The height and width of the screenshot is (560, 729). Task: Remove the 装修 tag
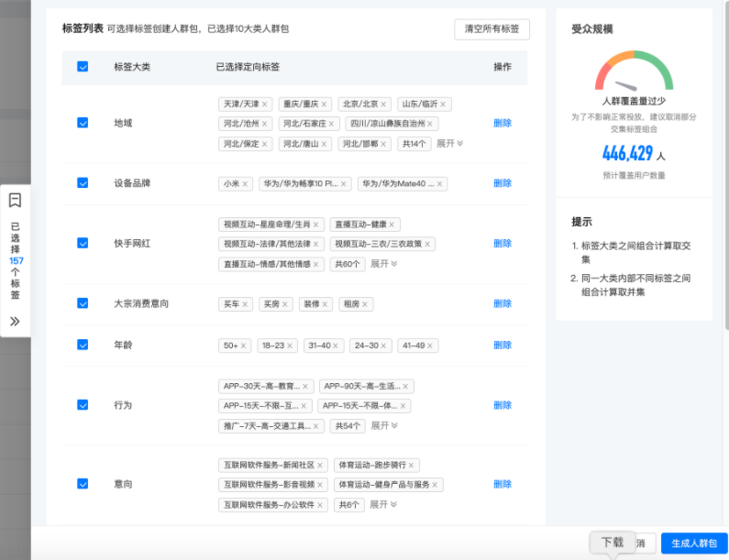pos(325,304)
